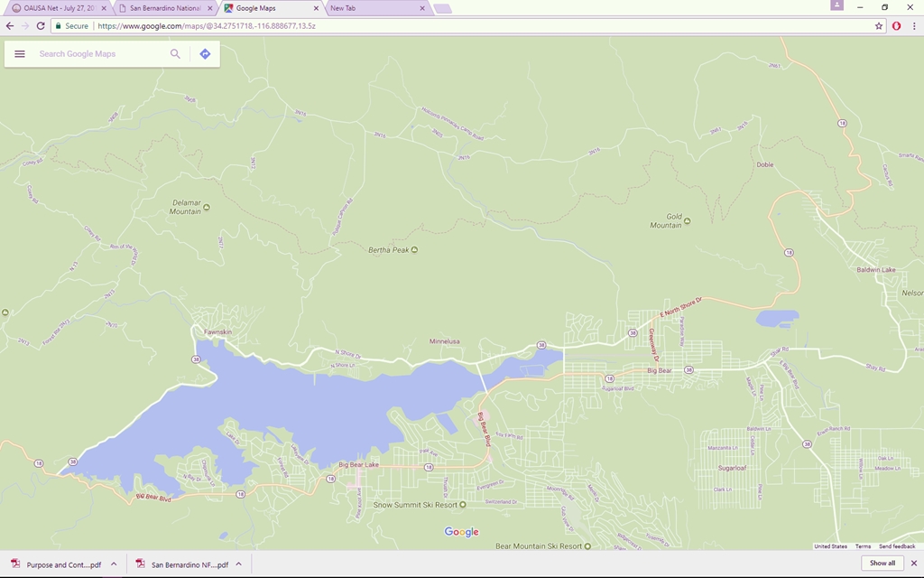Open Directions with the blue arrow icon

tap(205, 54)
